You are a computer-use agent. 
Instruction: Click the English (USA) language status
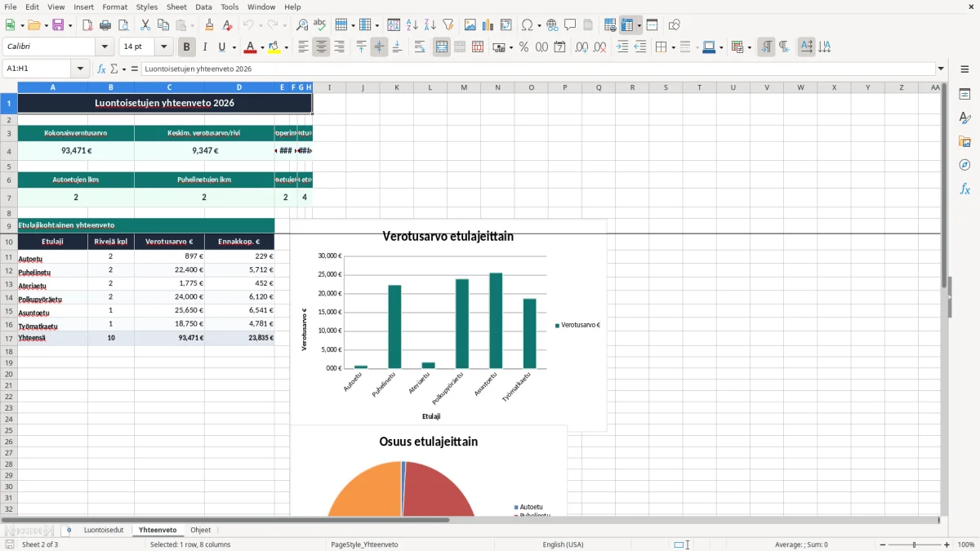click(x=563, y=544)
